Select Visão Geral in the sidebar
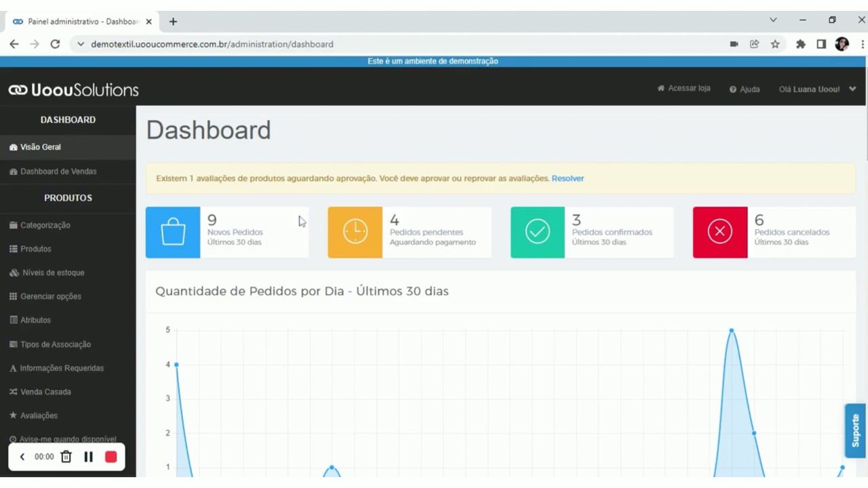The width and height of the screenshot is (868, 488). point(40,146)
